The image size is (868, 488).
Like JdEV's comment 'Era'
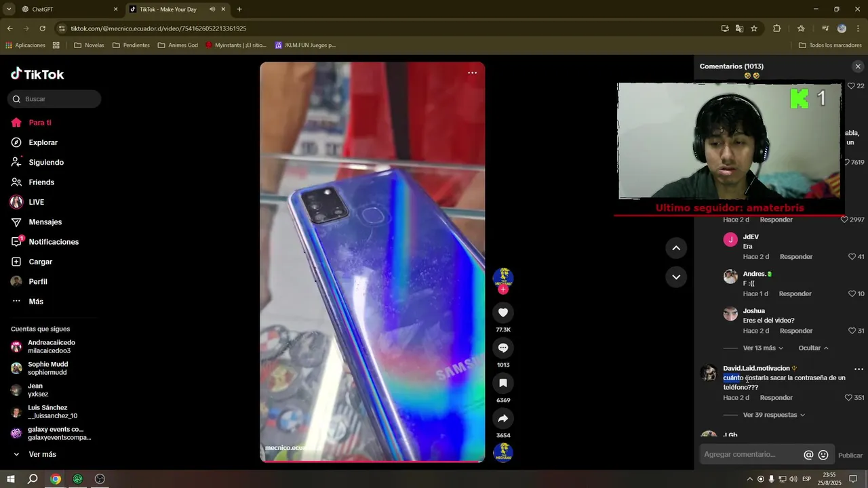[x=852, y=257]
